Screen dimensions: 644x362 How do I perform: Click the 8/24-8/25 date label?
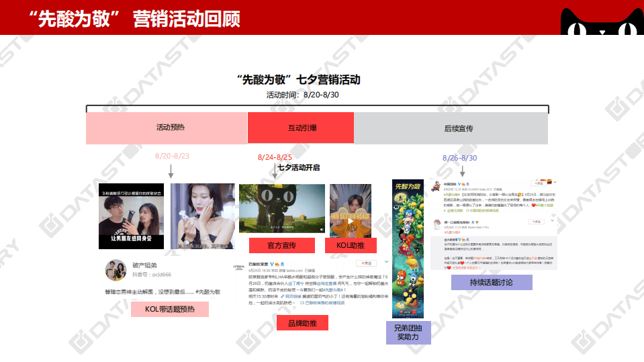click(x=275, y=157)
